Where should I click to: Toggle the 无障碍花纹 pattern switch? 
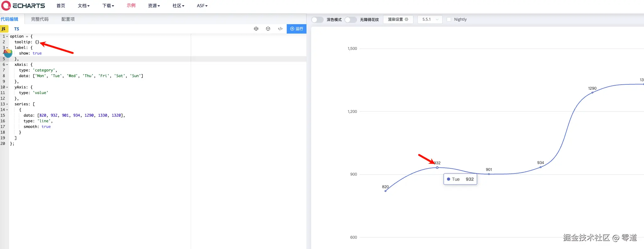click(x=350, y=19)
